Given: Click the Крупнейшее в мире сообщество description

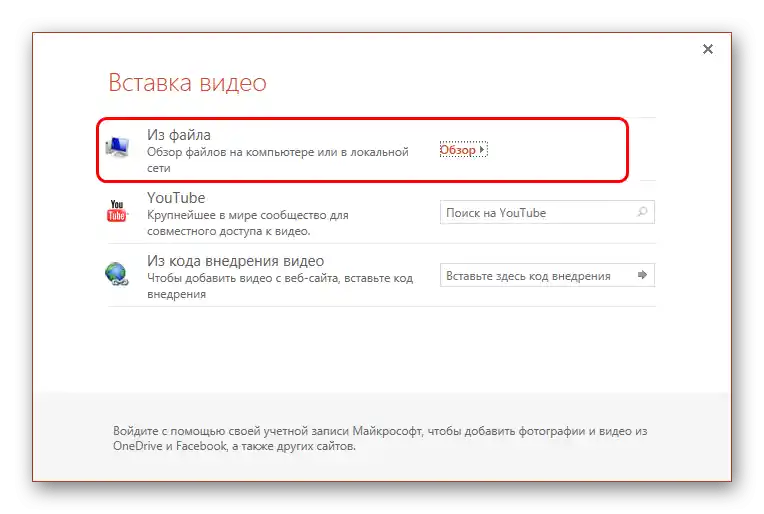Looking at the screenshot, I should tap(248, 223).
